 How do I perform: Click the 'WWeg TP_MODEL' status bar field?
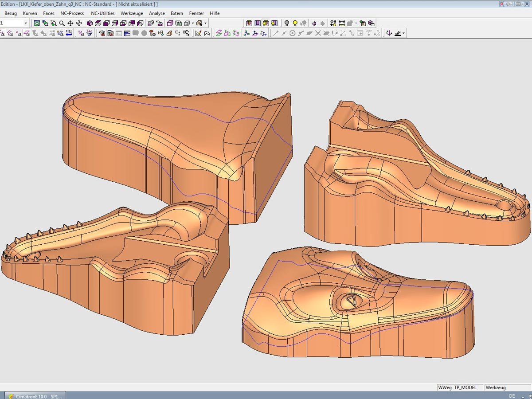click(459, 387)
